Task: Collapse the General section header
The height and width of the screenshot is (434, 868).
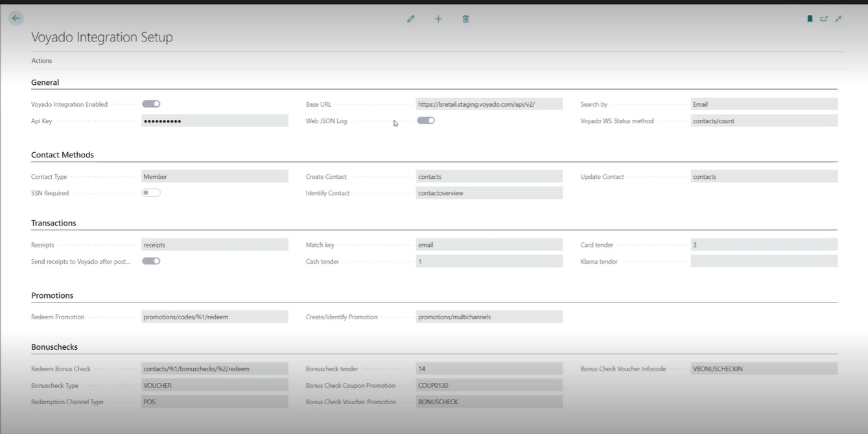Action: (45, 83)
